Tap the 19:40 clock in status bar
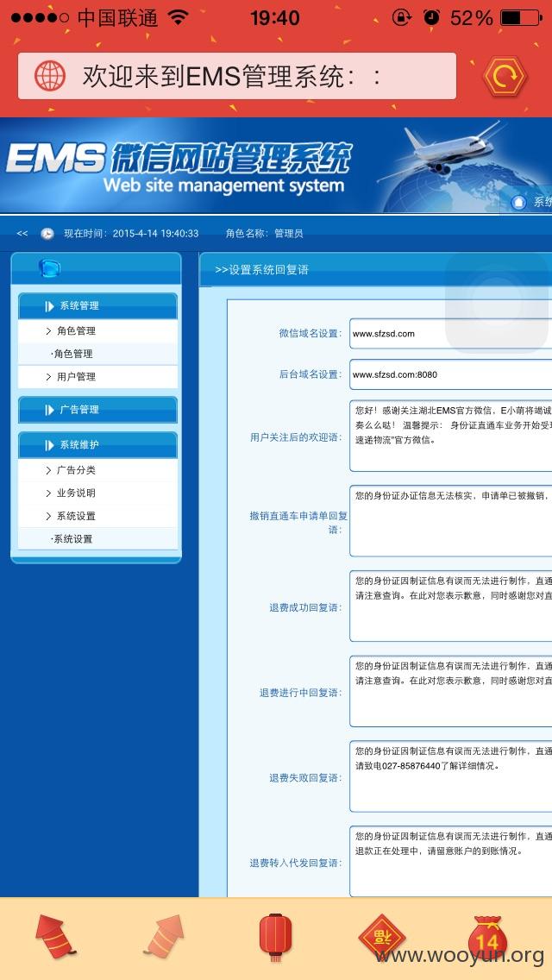Viewport: 552px width, 980px height. (x=275, y=18)
